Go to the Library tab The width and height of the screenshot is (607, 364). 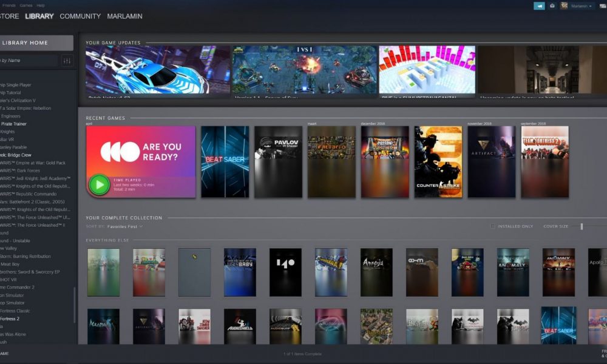[39, 16]
